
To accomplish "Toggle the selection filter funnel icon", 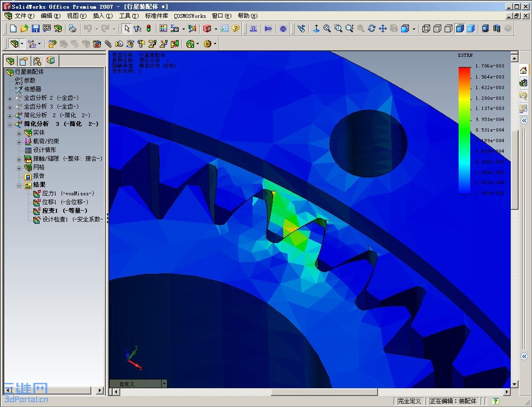I will click(138, 28).
